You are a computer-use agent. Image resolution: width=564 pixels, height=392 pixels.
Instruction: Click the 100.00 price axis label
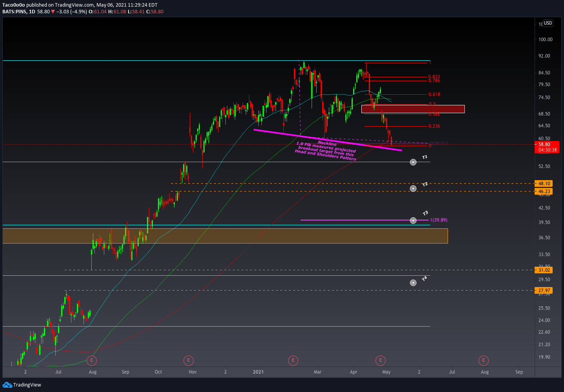546,40
